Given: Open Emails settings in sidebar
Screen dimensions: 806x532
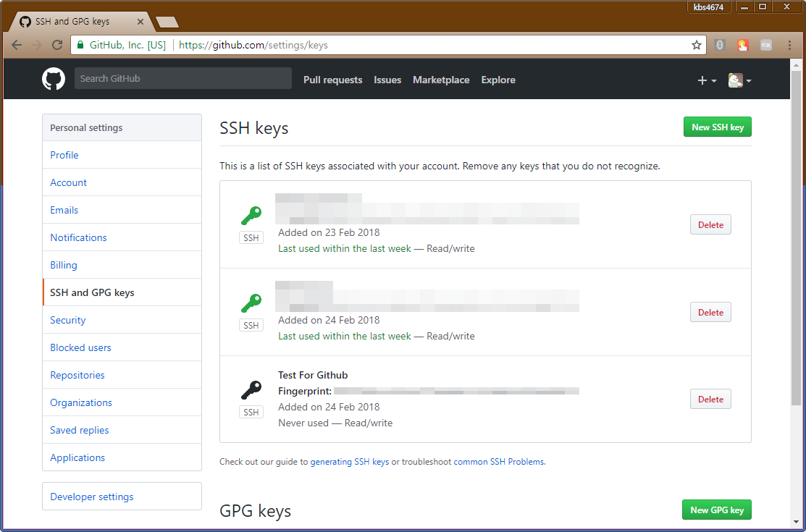Looking at the screenshot, I should coord(122,210).
